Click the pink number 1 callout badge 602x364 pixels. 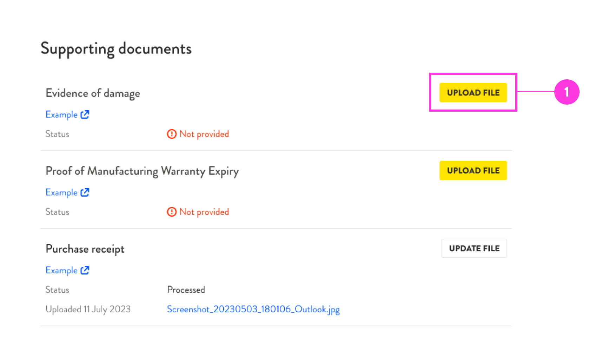(567, 92)
